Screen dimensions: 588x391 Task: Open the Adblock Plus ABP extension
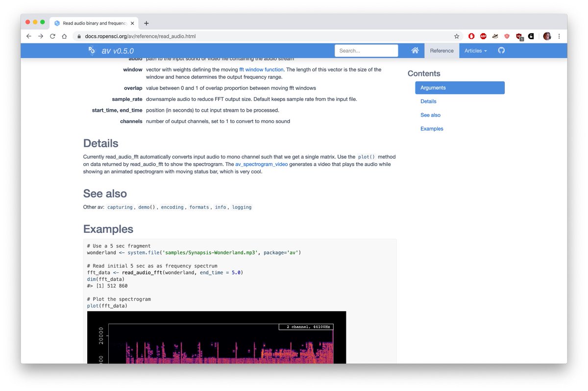pyautogui.click(x=483, y=36)
